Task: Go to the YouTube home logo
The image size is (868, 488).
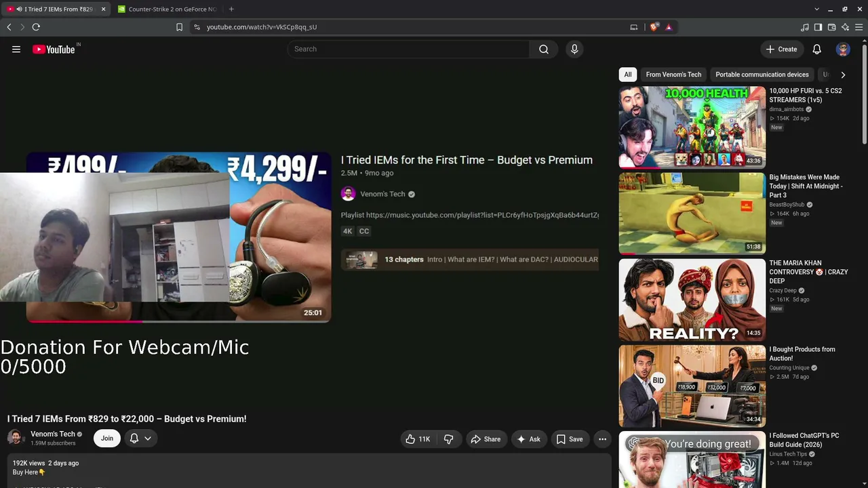Action: 54,49
